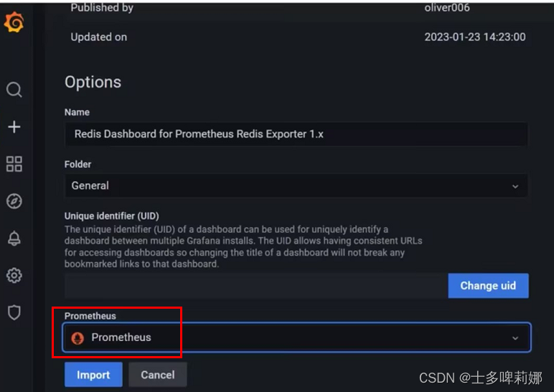
Task: Click the empty UID input field
Action: tap(255, 286)
